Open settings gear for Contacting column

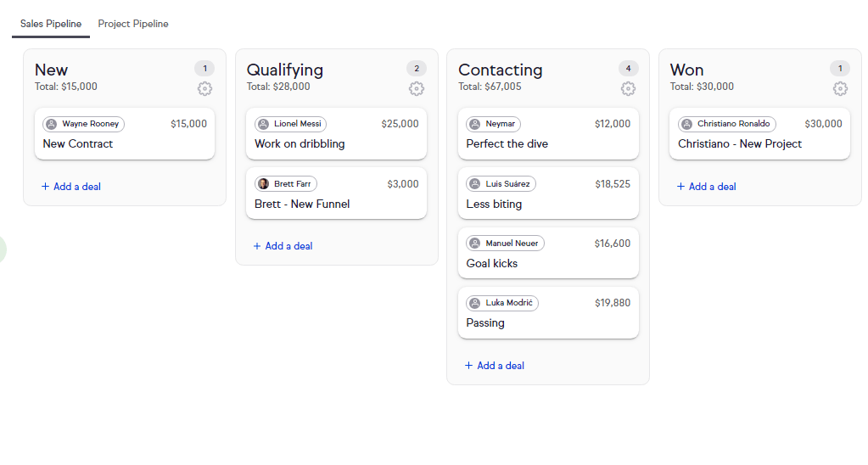[628, 88]
